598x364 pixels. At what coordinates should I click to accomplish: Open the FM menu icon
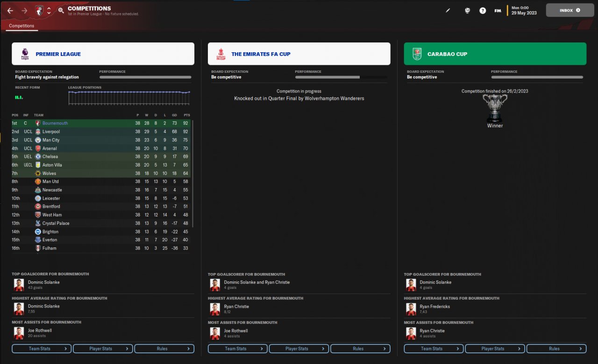[498, 10]
